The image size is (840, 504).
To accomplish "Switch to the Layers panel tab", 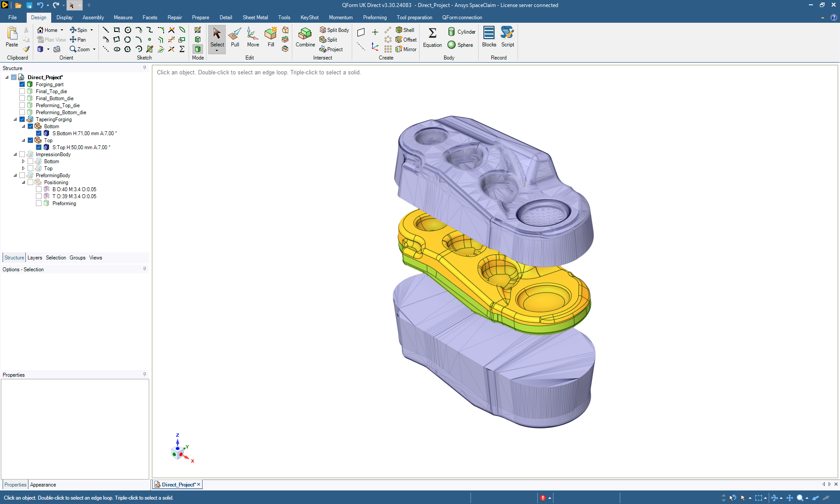I will point(35,258).
